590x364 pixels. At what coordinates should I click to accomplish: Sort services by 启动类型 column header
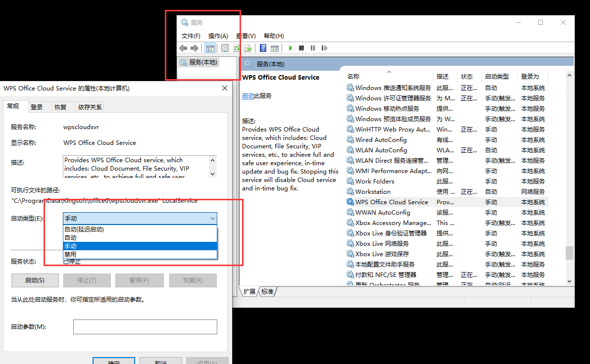point(499,76)
